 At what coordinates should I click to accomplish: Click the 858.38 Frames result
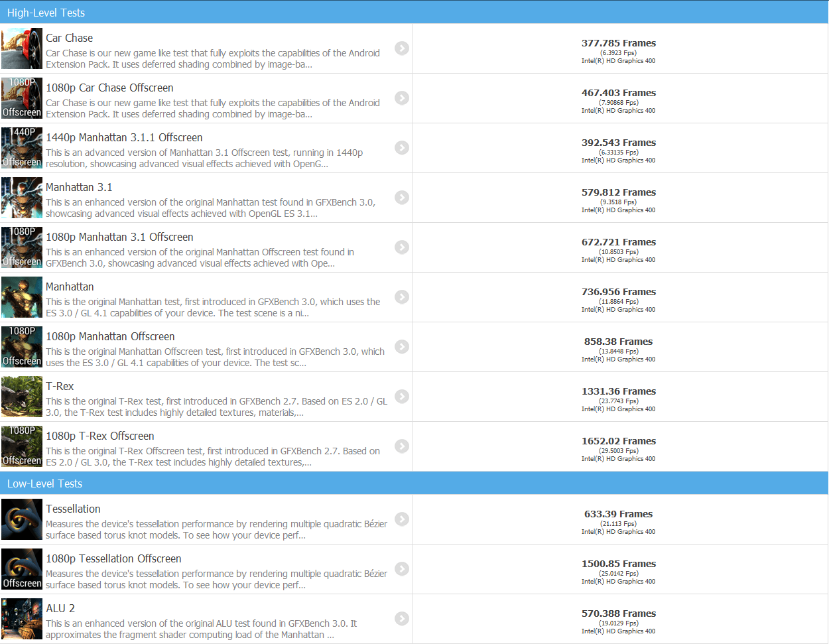[619, 342]
